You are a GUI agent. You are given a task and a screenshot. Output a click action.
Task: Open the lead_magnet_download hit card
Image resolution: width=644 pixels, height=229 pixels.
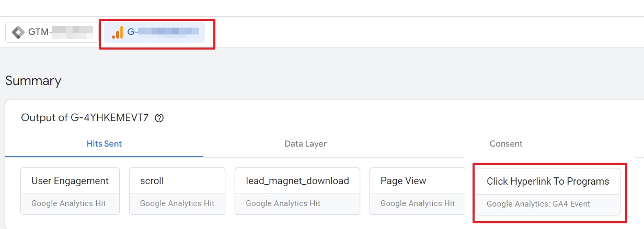coord(297,191)
